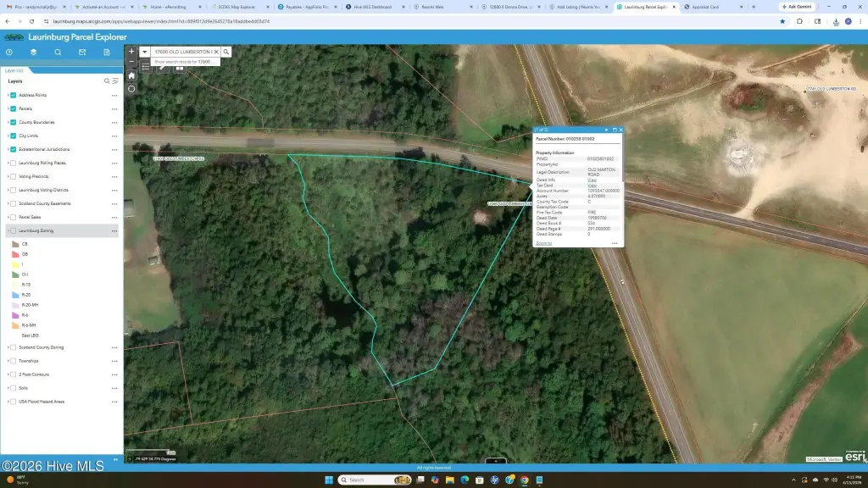Image resolution: width=868 pixels, height=488 pixels.
Task: Open the help icon in header bar
Action: (9, 52)
